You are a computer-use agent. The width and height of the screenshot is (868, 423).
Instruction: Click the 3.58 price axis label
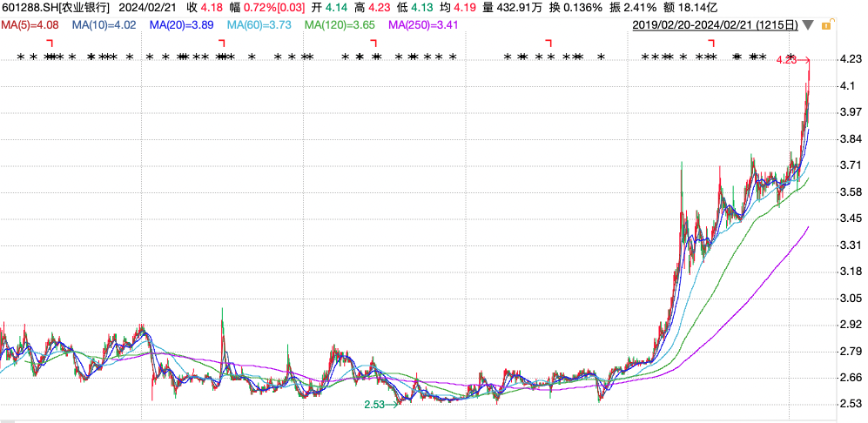point(851,192)
